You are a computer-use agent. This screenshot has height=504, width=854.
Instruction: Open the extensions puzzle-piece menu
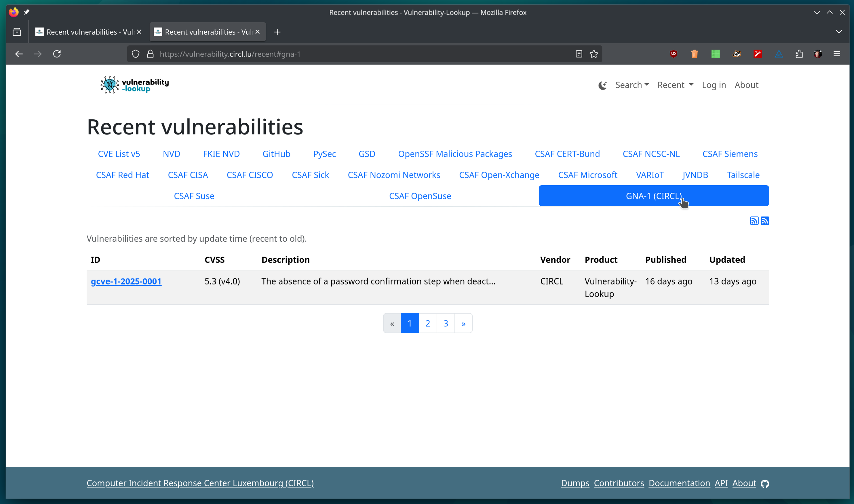799,54
